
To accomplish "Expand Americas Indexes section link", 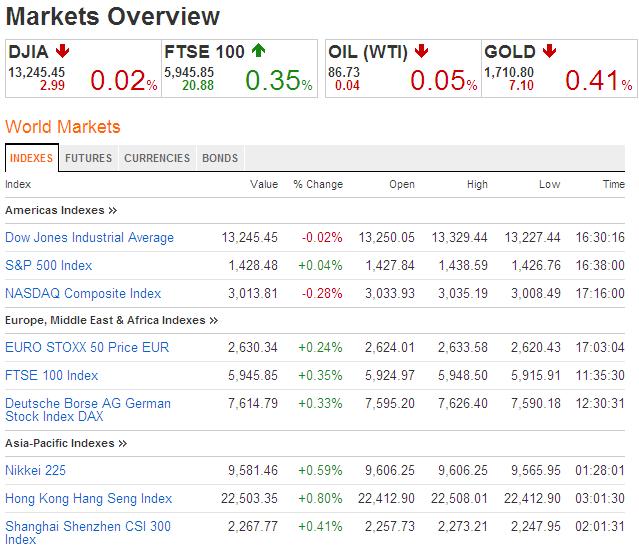I will click(x=61, y=210).
